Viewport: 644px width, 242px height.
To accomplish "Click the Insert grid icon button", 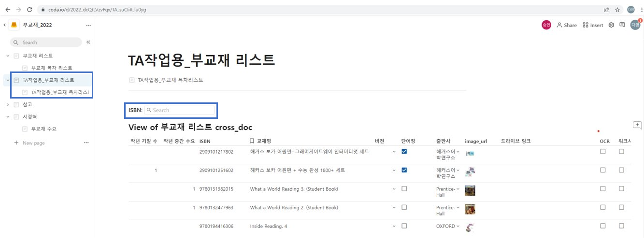I will 593,25.
